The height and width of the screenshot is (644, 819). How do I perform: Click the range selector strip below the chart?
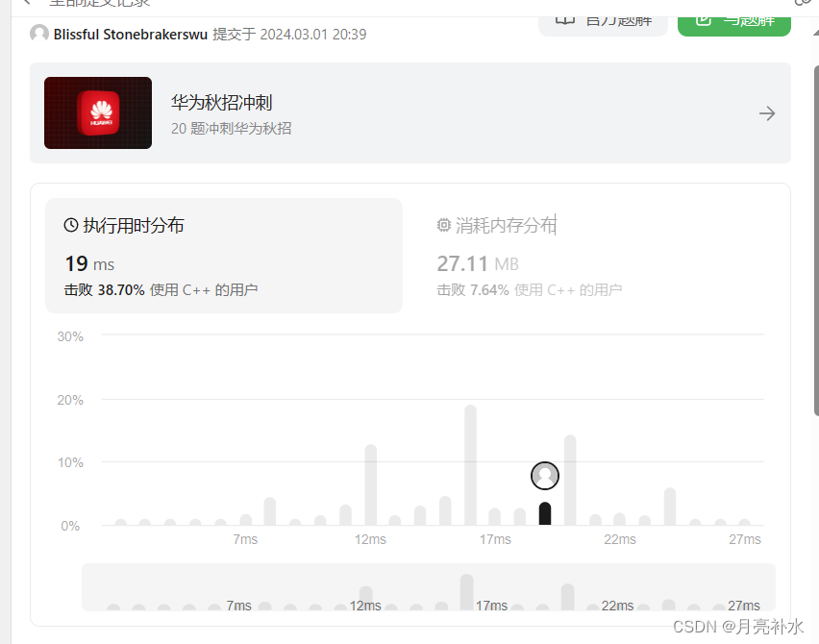coord(428,586)
